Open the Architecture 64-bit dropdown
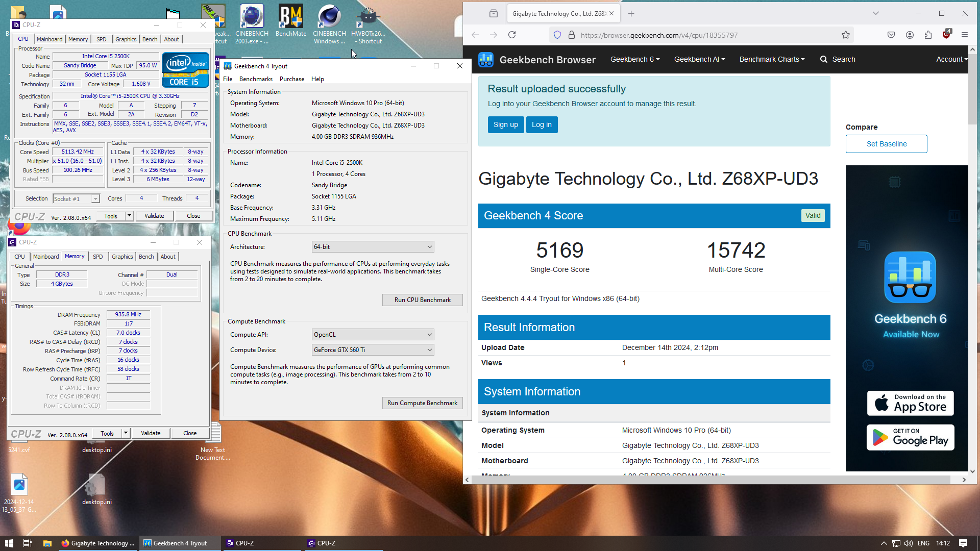The width and height of the screenshot is (980, 551). click(x=373, y=247)
